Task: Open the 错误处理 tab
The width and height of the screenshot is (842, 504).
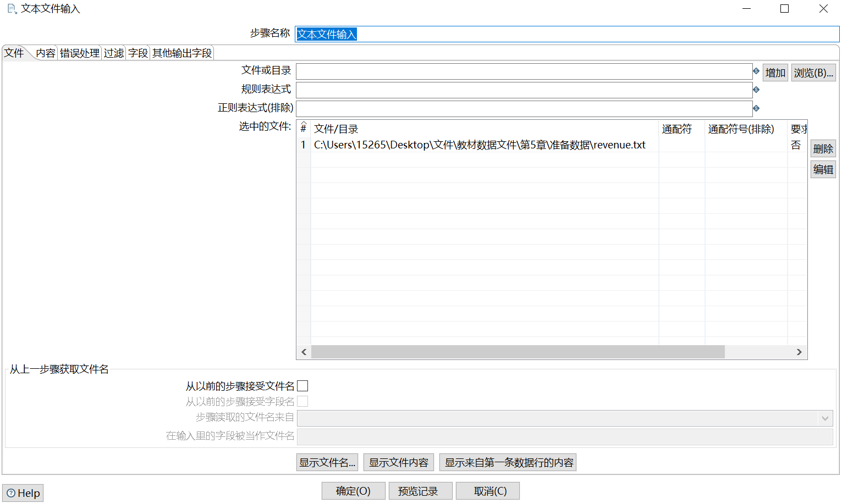Action: tap(80, 53)
